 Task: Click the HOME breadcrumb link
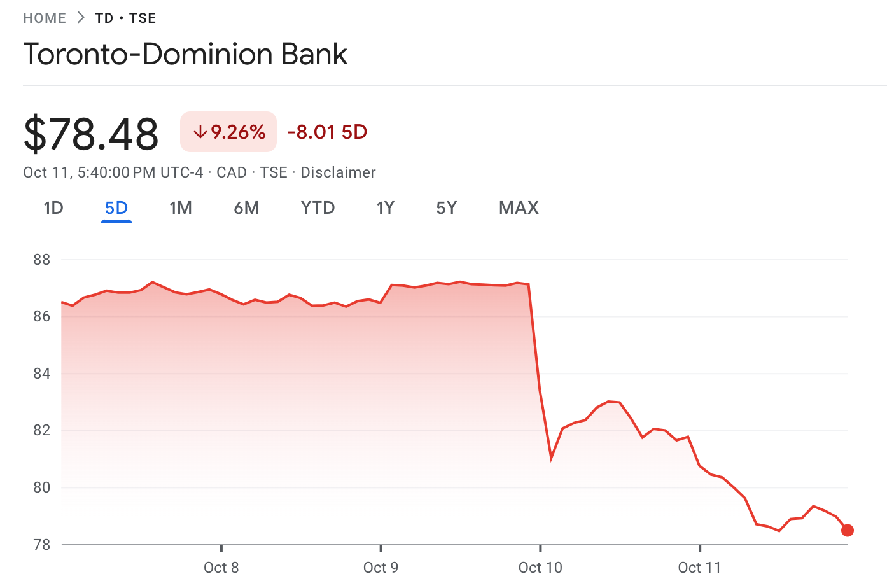click(45, 18)
